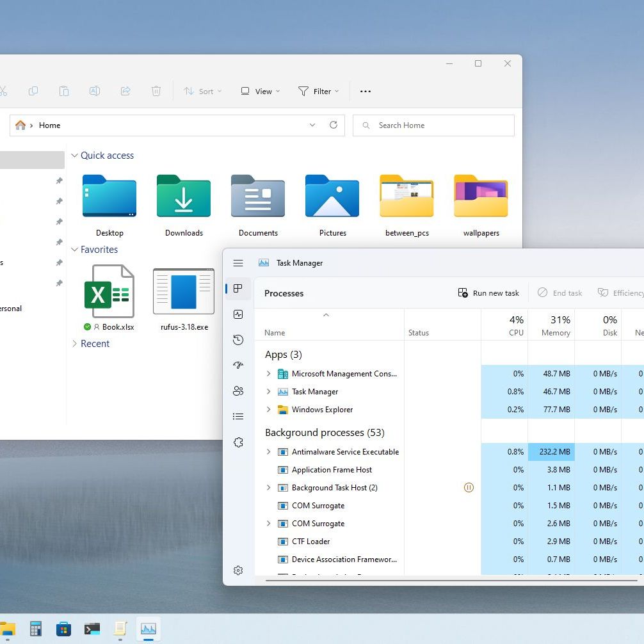Expand the Task Manager process row
Image resolution: width=644 pixels, height=644 pixels.
(x=268, y=391)
